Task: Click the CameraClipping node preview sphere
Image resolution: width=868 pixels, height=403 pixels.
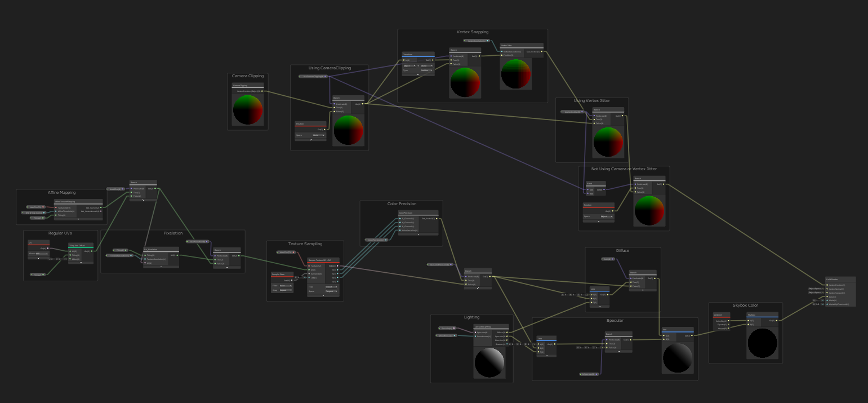Action: tap(248, 110)
